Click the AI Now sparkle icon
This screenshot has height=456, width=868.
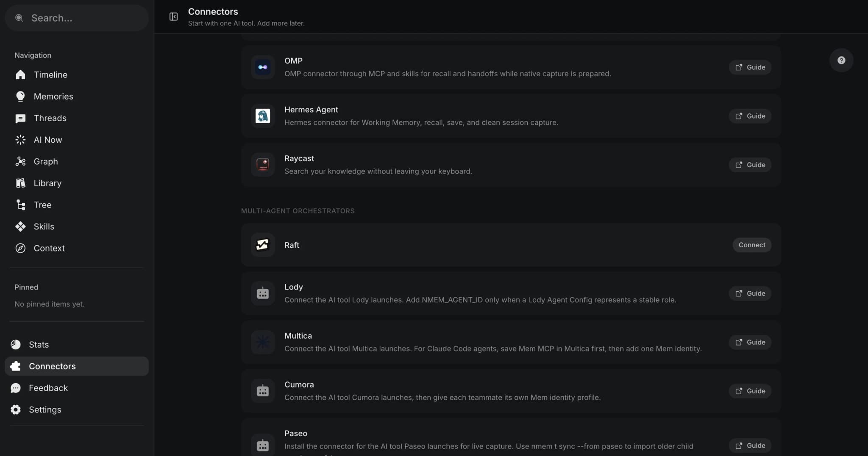(20, 140)
